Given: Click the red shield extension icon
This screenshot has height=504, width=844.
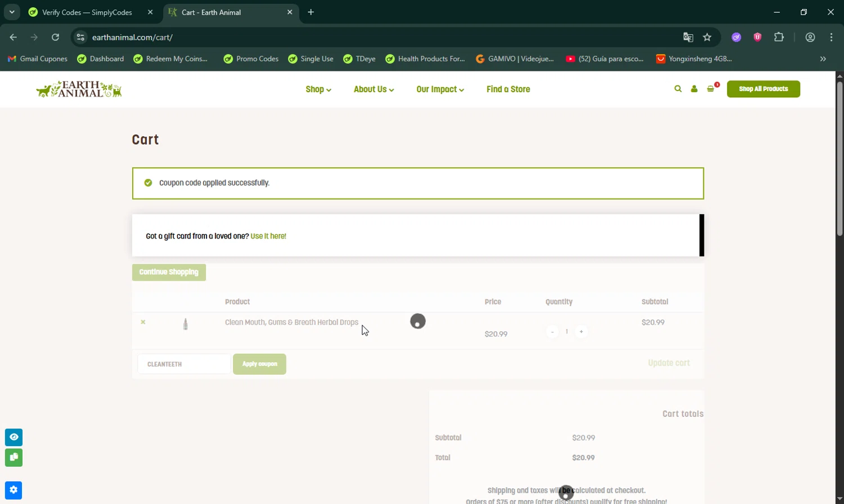Looking at the screenshot, I should coord(757,37).
